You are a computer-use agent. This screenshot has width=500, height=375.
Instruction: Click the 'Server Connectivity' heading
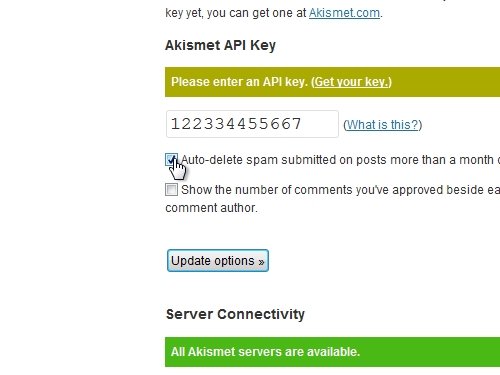(x=235, y=314)
